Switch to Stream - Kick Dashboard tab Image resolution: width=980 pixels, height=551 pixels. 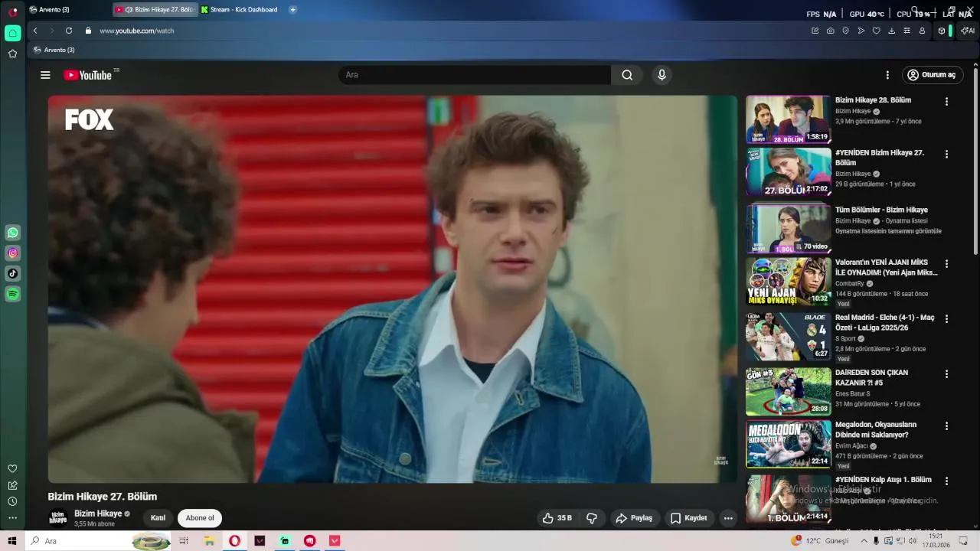(241, 10)
